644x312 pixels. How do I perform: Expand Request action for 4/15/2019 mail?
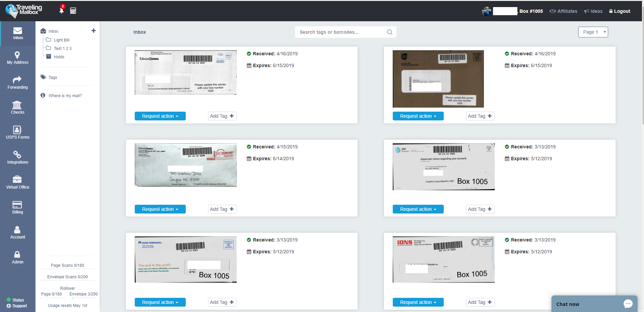160,209
